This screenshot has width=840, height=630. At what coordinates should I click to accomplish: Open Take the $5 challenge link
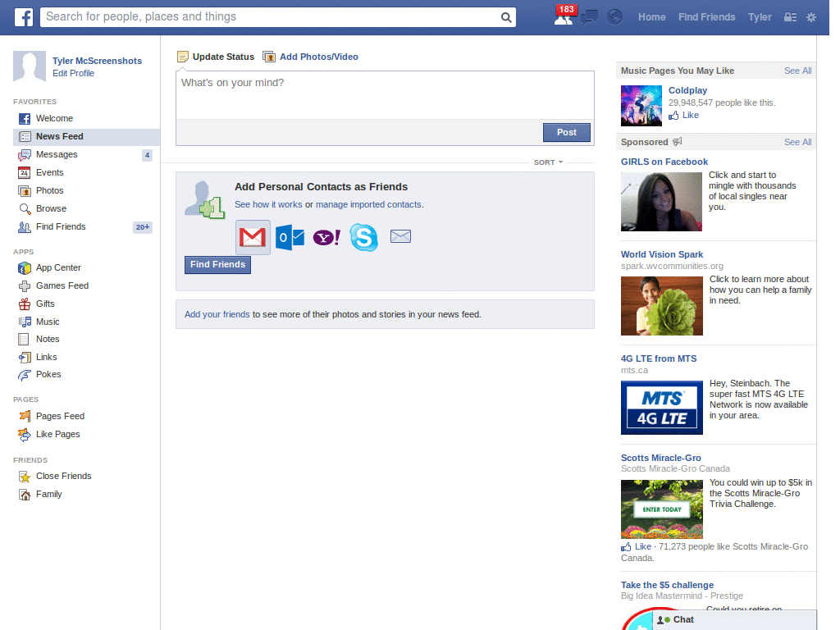[667, 585]
